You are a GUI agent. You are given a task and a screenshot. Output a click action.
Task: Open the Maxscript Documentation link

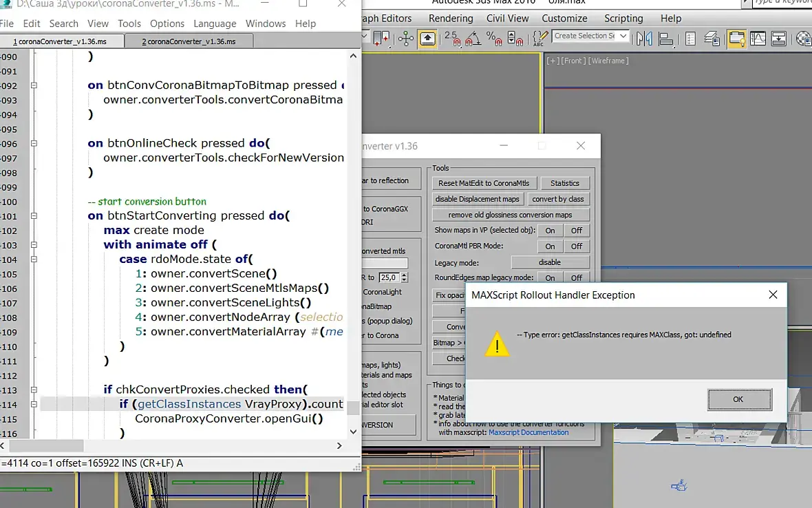pyautogui.click(x=528, y=432)
